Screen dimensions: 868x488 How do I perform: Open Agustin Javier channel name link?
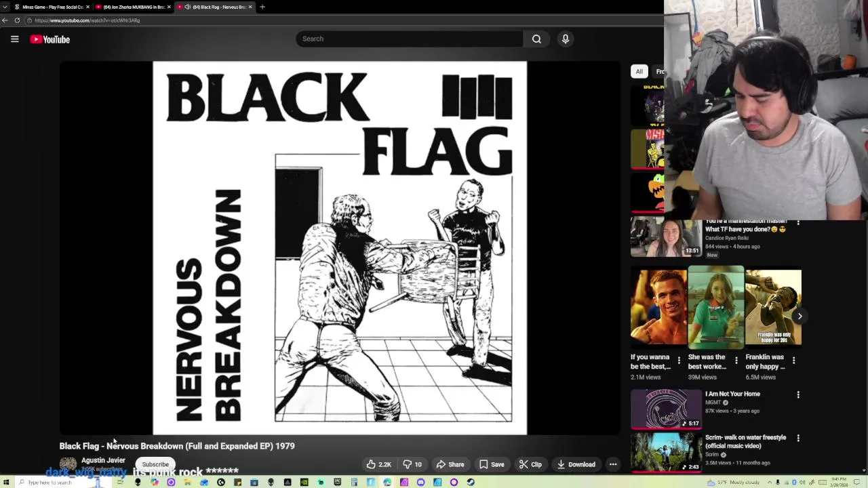pyautogui.click(x=103, y=460)
